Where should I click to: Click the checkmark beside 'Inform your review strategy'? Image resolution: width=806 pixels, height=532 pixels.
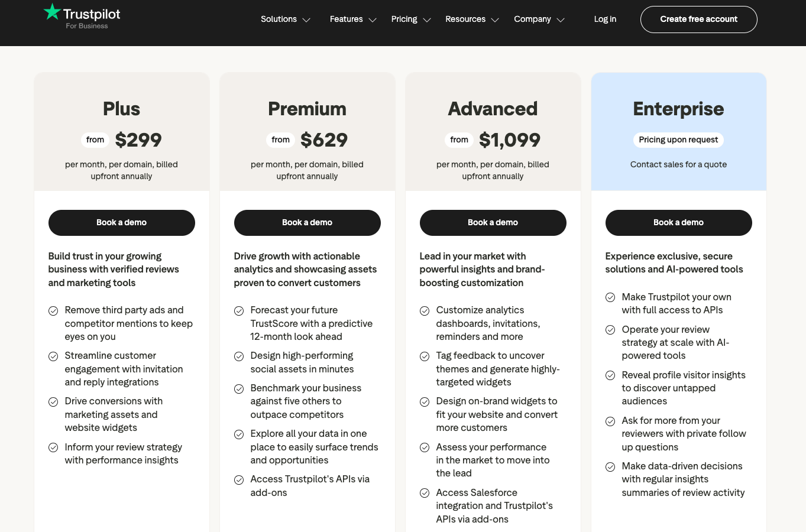(x=53, y=447)
